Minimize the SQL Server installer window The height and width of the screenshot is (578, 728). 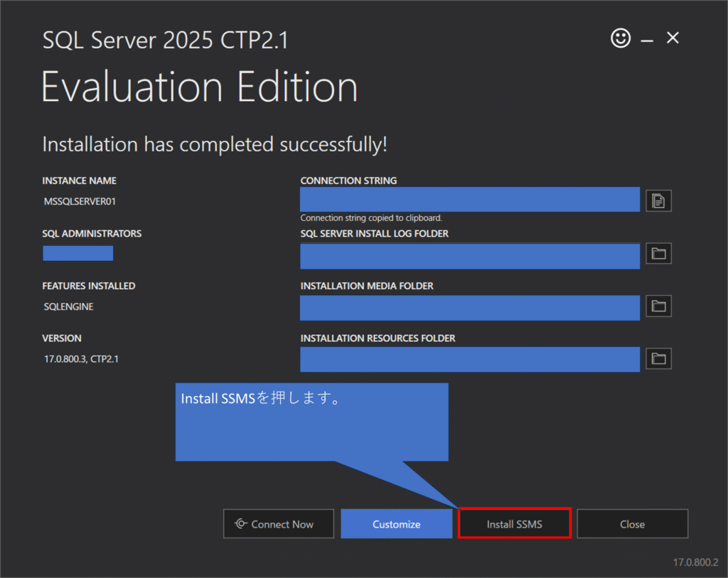coord(647,41)
